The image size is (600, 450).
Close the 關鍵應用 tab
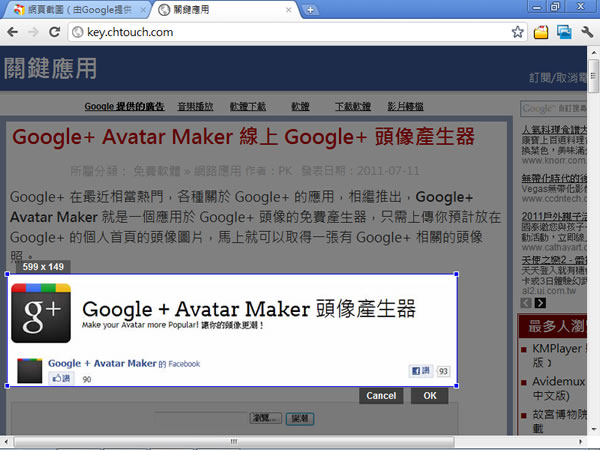[289, 10]
